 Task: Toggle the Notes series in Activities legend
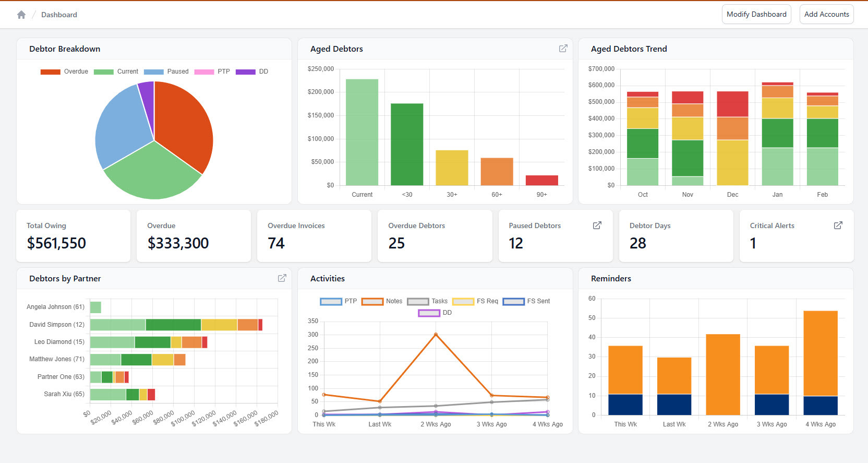pyautogui.click(x=382, y=301)
